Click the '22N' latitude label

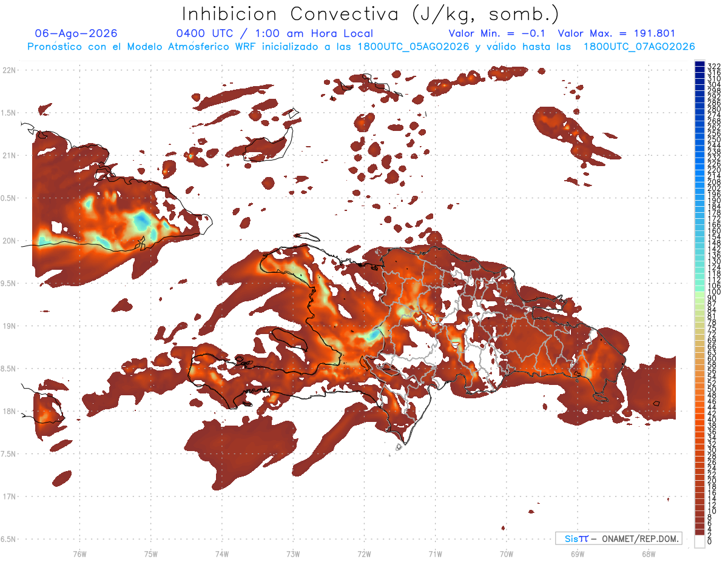[x=10, y=70]
